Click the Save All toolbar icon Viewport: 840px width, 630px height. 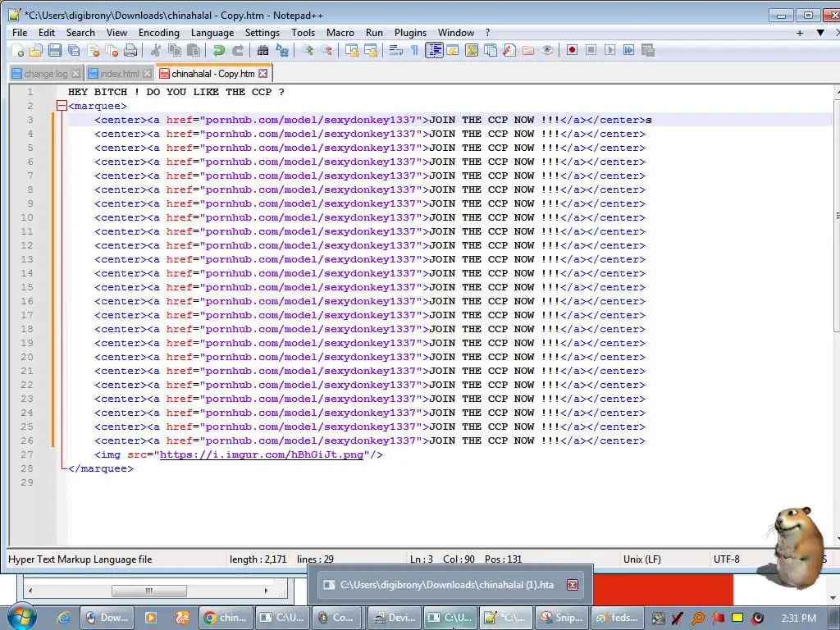[x=74, y=50]
